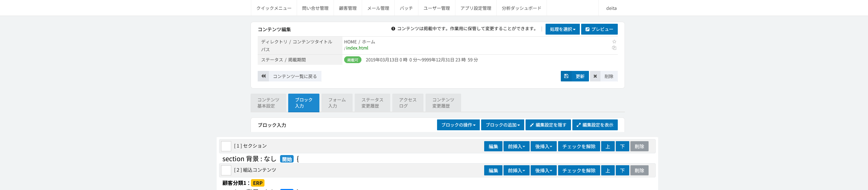Tick the checkbox for [2] 組込コンテンツ

click(226, 170)
